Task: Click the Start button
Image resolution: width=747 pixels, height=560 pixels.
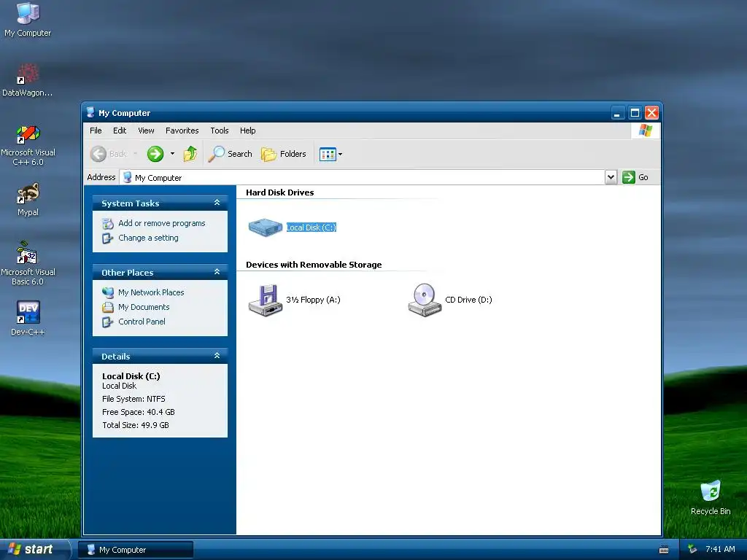Action: pos(34,550)
